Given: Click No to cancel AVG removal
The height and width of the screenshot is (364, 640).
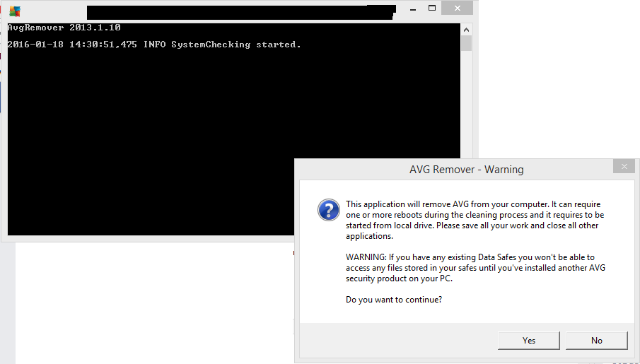Looking at the screenshot, I should (x=596, y=341).
